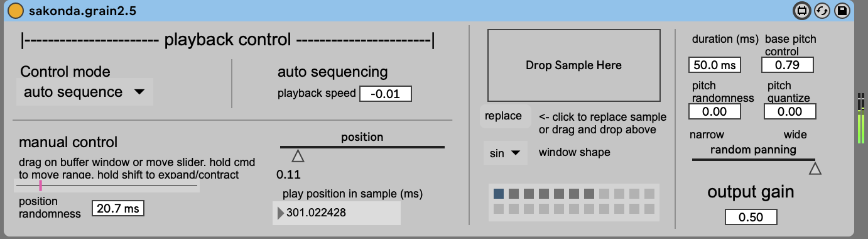
Task: Select the first blue preset grid square
Action: pyautogui.click(x=499, y=194)
